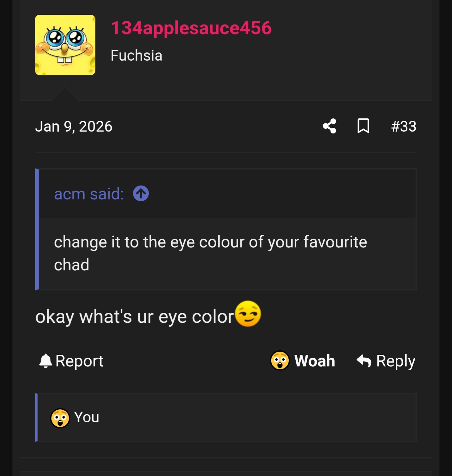Click the Report bell icon
Screen dimensions: 452x476
[x=46, y=361]
